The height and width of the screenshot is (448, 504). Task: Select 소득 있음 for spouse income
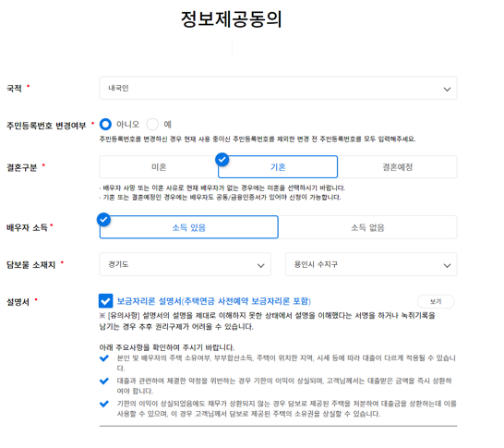coord(189,227)
